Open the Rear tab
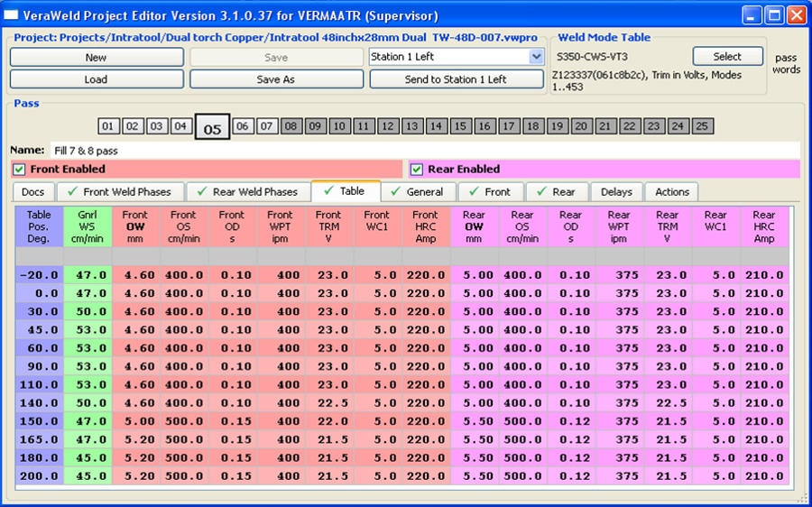 click(558, 191)
